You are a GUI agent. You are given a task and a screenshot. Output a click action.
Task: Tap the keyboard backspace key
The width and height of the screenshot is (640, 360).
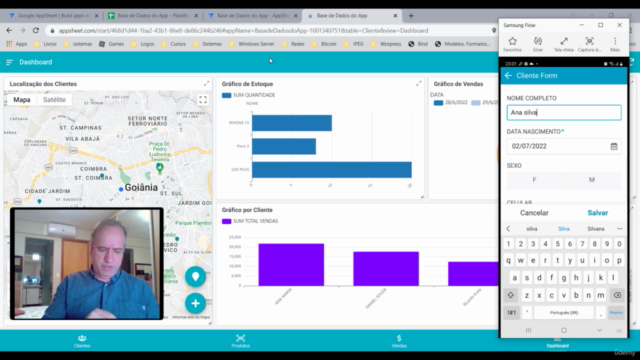[x=617, y=295]
